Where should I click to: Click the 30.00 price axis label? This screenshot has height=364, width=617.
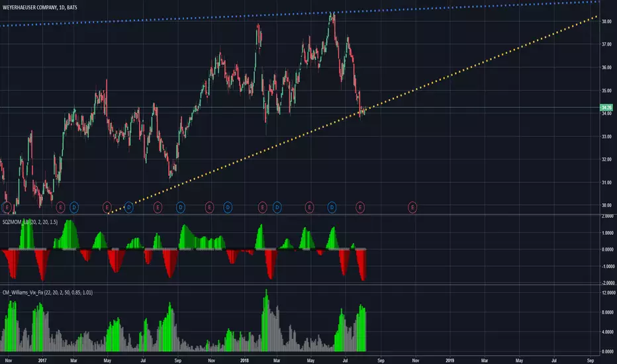[606, 205]
